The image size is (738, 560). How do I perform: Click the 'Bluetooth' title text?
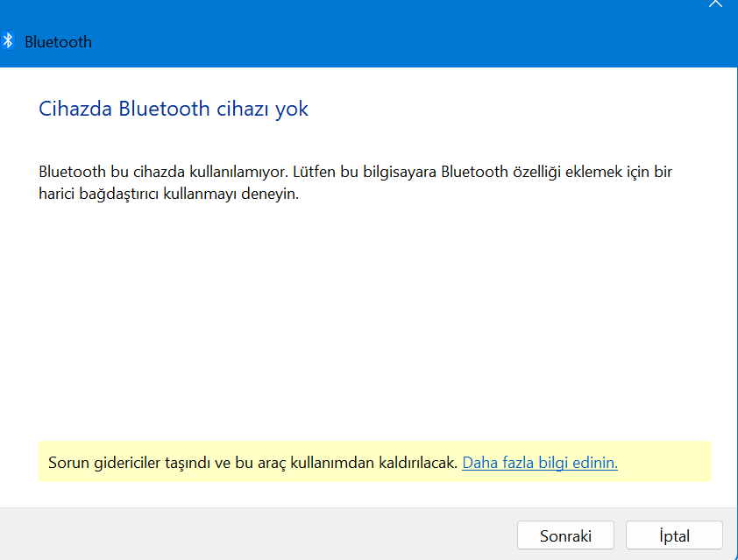point(59,42)
